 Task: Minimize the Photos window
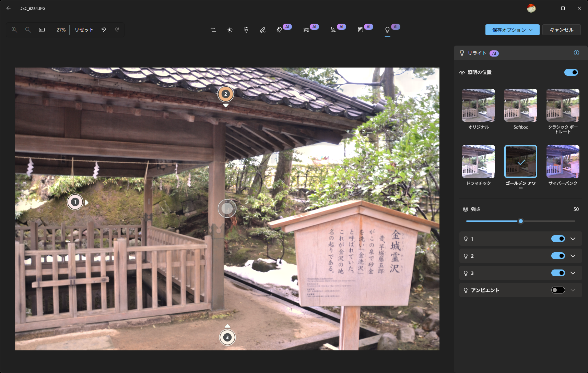[546, 8]
